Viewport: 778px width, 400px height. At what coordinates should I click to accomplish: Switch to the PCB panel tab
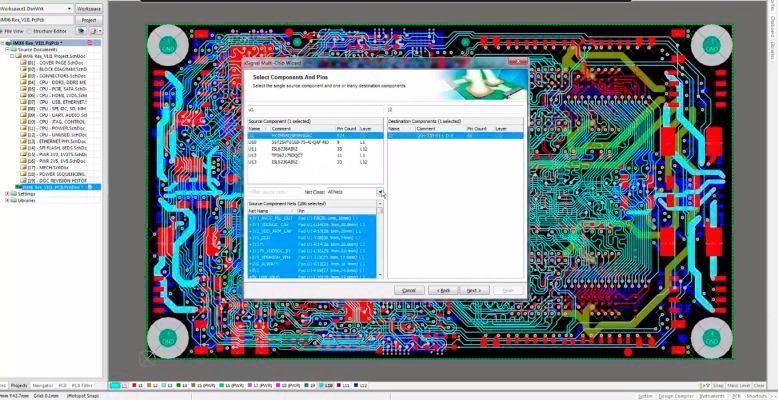63,386
